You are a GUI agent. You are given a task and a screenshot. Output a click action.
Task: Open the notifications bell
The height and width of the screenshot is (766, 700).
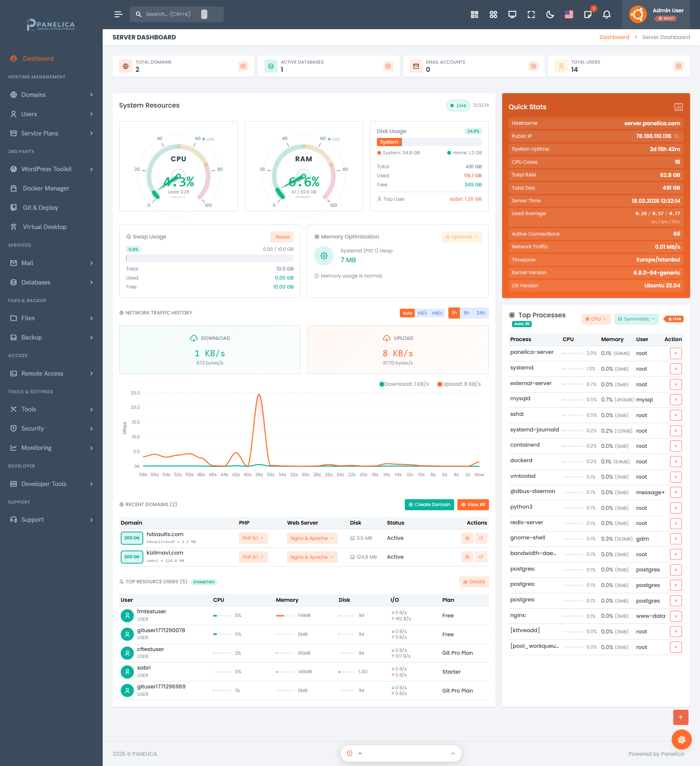pos(606,14)
